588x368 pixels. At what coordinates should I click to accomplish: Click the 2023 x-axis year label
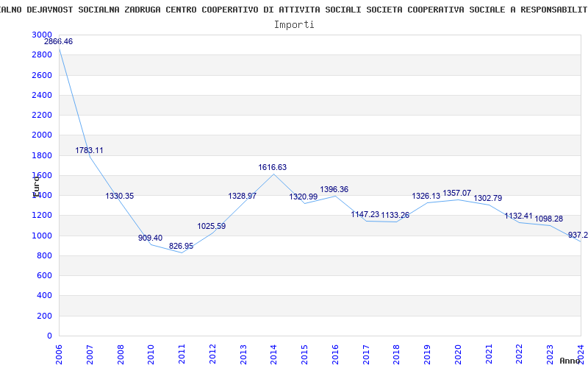(x=550, y=355)
